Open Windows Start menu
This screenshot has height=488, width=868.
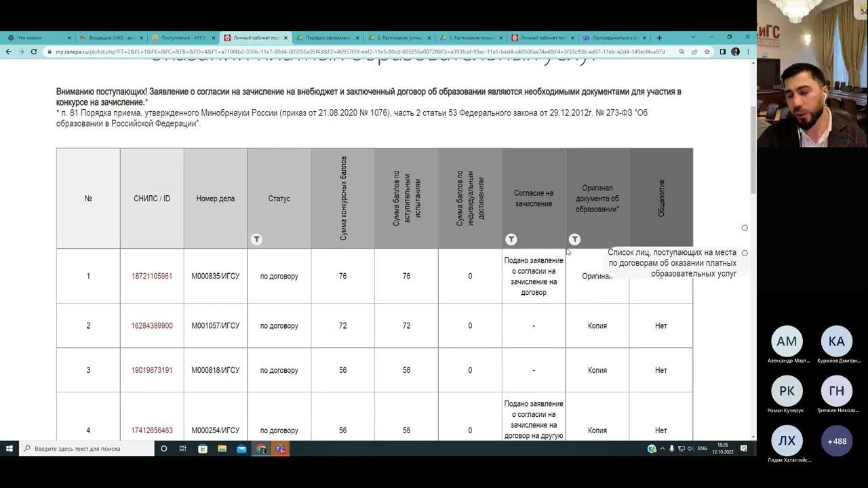pyautogui.click(x=9, y=449)
